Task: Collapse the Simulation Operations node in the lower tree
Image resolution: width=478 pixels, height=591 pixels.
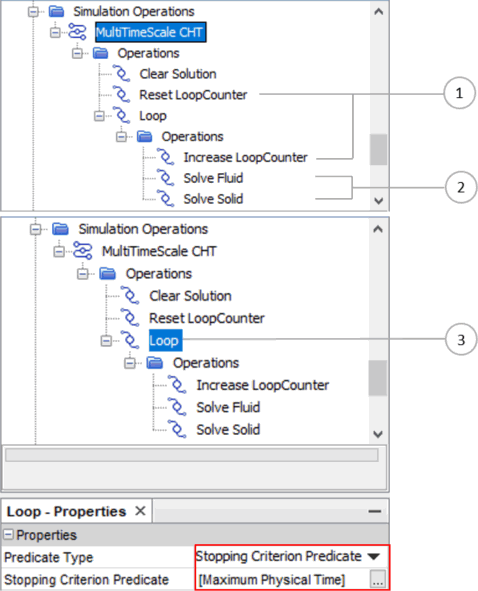Action: tap(36, 229)
